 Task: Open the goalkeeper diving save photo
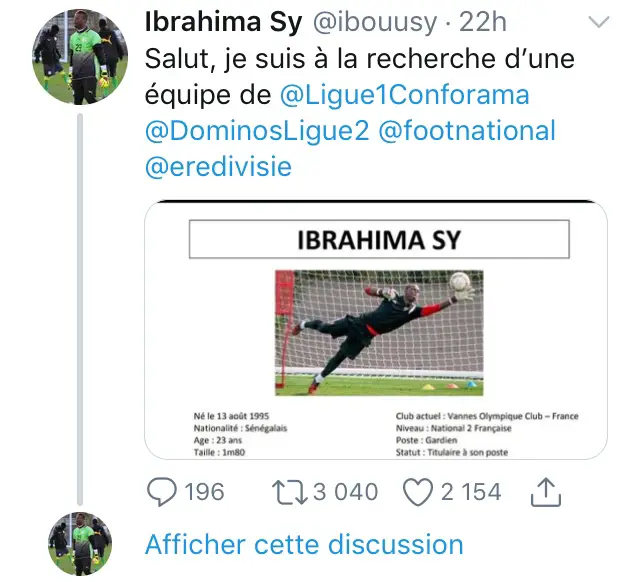click(x=379, y=333)
